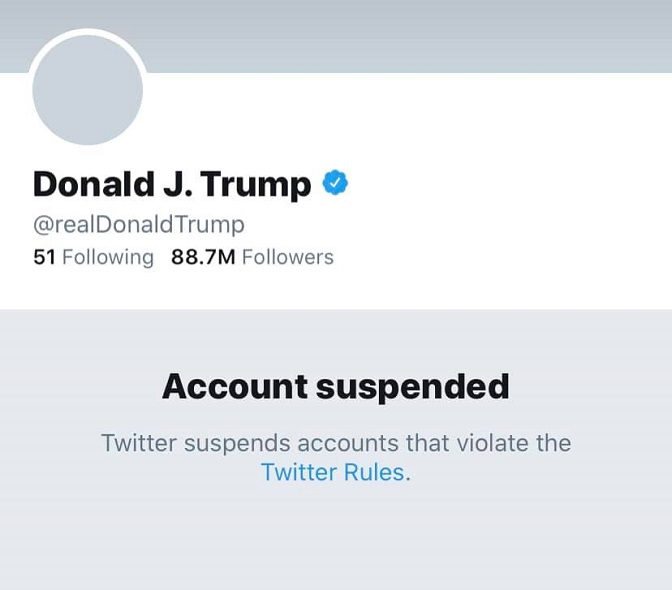Select the Donald J. Trump display name
672x590 pixels.
point(172,185)
